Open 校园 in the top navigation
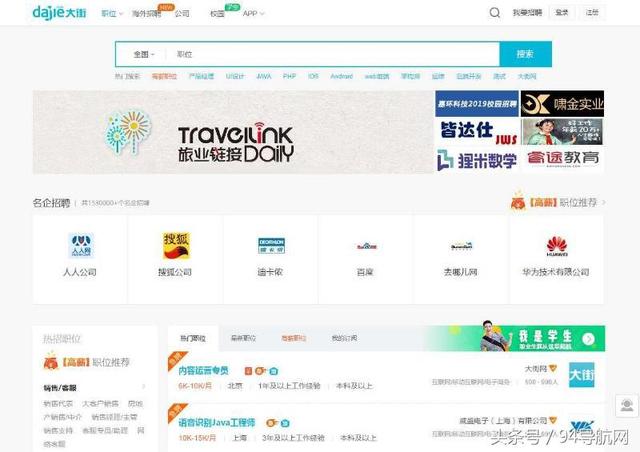Image resolution: width=640 pixels, height=452 pixels. point(217,13)
